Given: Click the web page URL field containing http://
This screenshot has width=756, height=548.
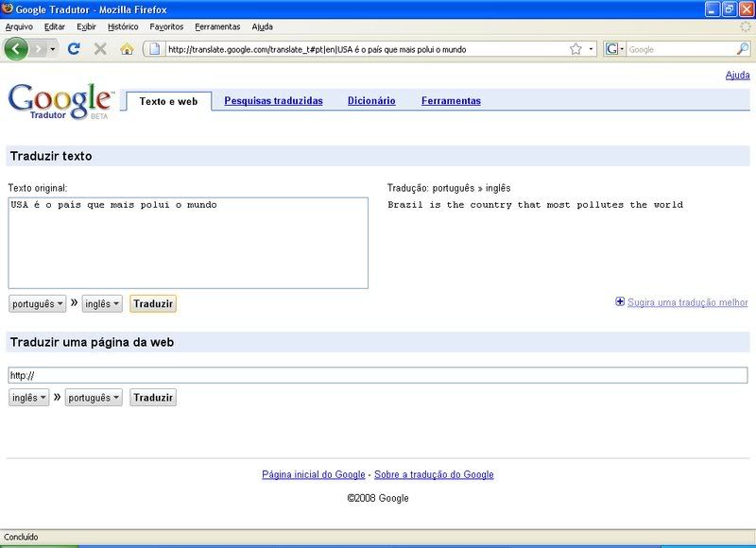Looking at the screenshot, I should point(378,375).
